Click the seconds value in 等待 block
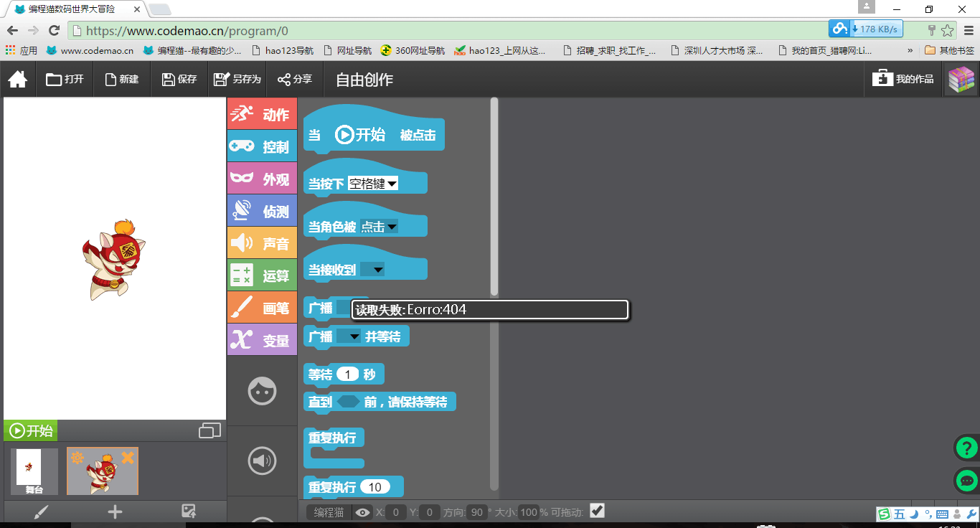Viewport: 980px width, 528px height. [x=347, y=374]
